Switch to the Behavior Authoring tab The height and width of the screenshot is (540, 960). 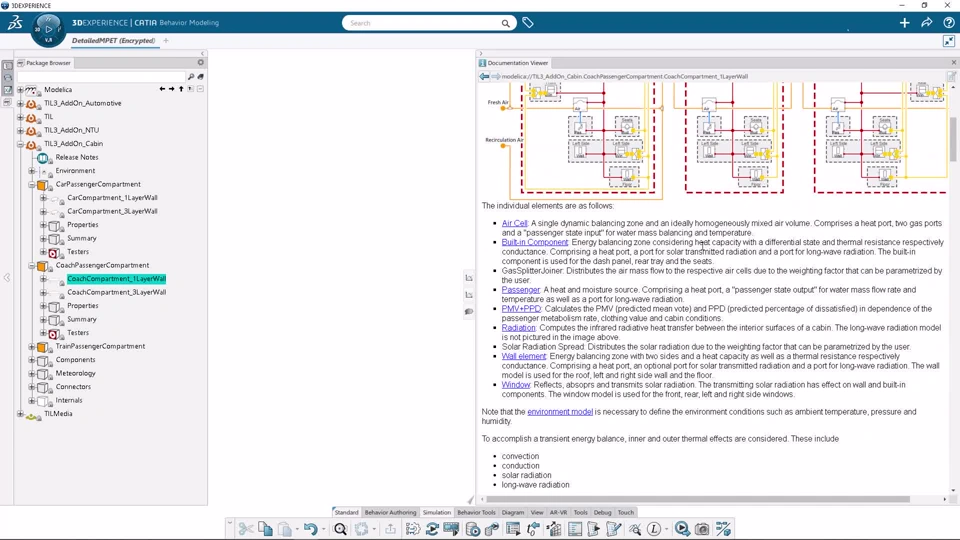390,512
